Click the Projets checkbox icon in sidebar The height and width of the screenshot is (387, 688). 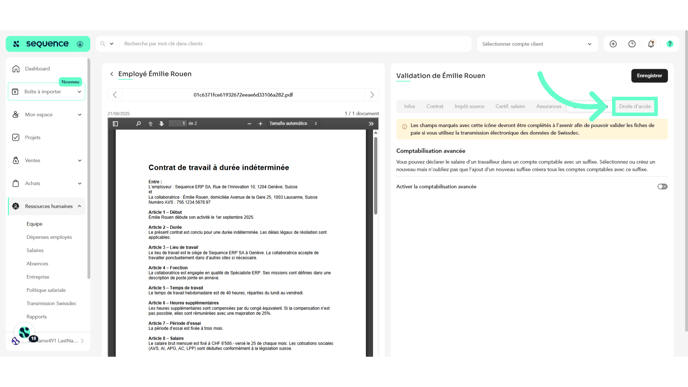16,137
